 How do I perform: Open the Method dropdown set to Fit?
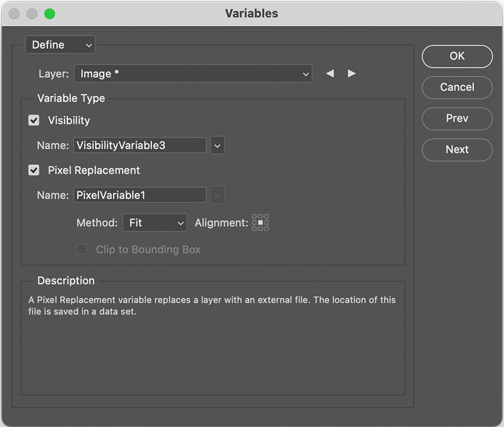[155, 223]
